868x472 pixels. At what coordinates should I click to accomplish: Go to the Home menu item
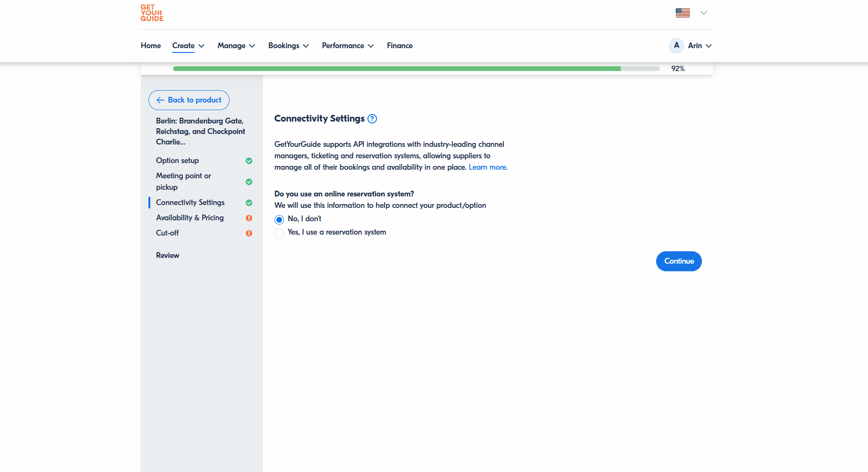click(x=151, y=46)
